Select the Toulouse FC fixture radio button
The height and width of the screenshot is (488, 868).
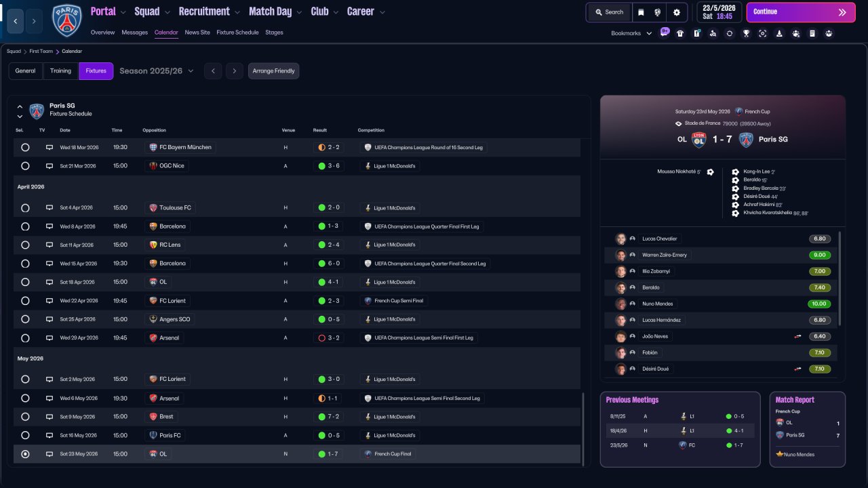pyautogui.click(x=25, y=208)
